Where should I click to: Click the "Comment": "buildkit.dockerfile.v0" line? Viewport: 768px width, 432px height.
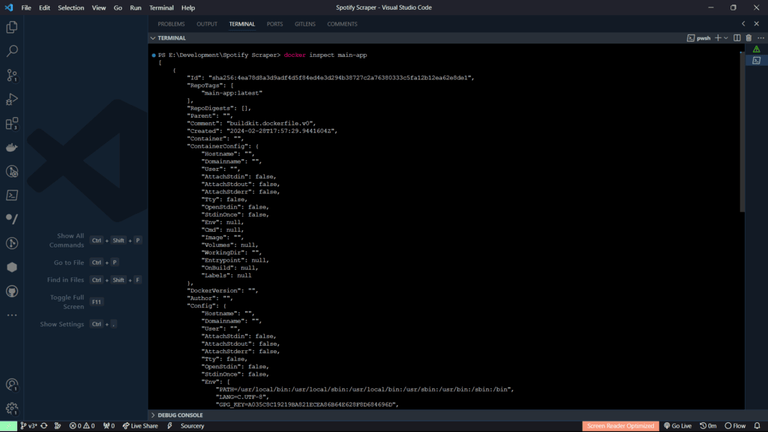click(251, 123)
